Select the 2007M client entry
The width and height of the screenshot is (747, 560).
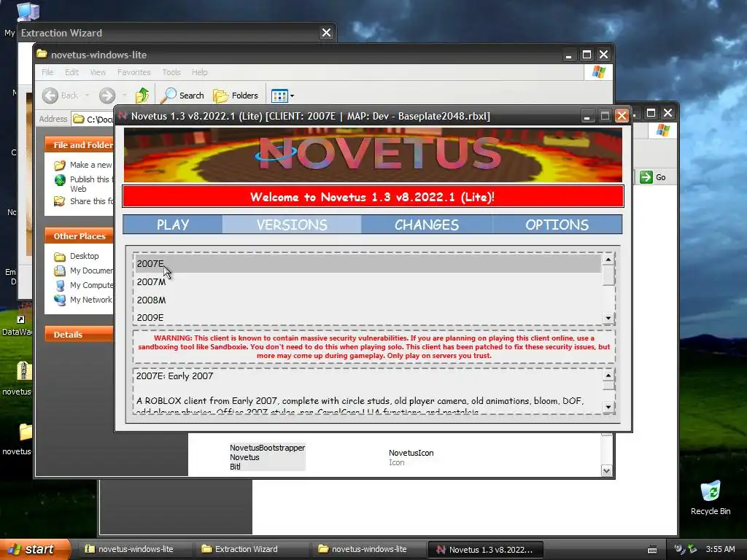point(368,282)
